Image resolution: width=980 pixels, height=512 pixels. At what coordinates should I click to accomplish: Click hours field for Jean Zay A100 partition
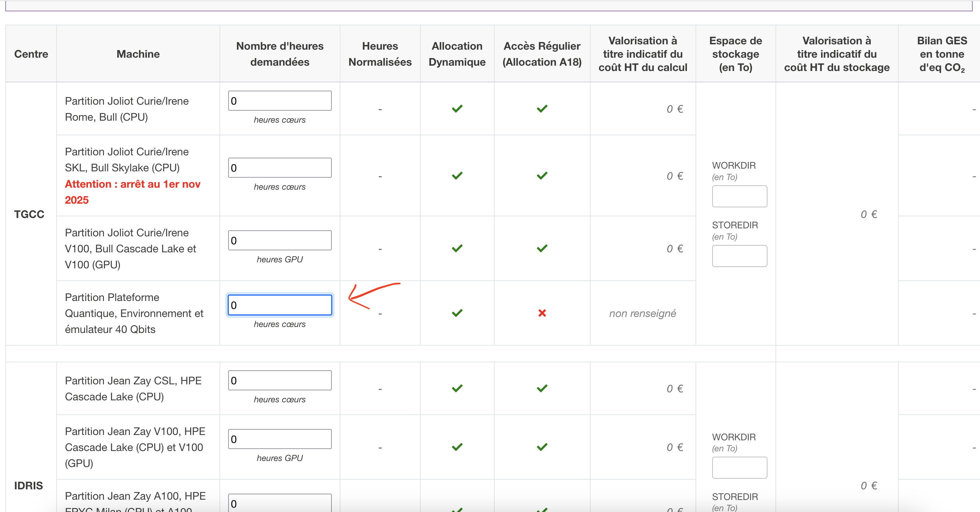tap(279, 503)
